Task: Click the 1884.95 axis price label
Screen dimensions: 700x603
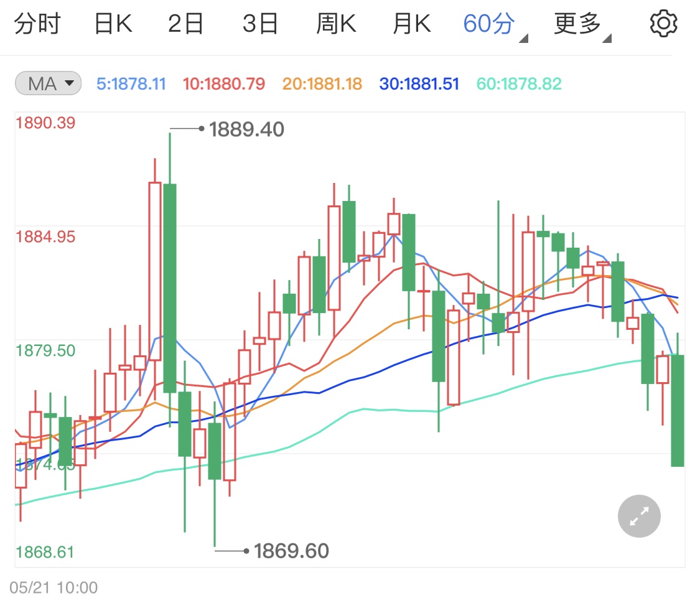Action: point(45,236)
